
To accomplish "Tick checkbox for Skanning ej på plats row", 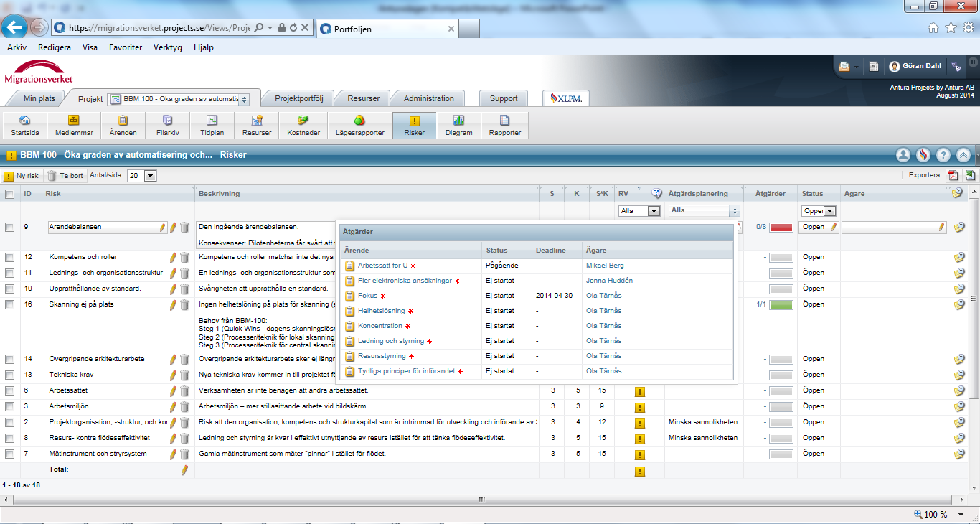I will [9, 304].
